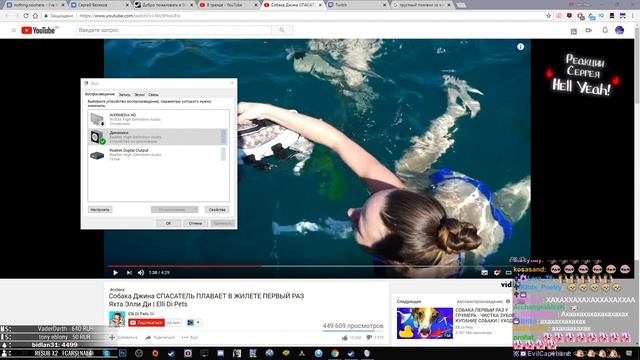Skip to the next video
The width and height of the screenshot is (640, 360).
click(129, 273)
